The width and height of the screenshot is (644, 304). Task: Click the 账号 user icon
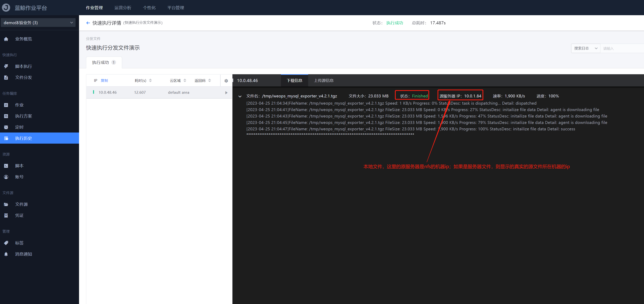pos(6,177)
